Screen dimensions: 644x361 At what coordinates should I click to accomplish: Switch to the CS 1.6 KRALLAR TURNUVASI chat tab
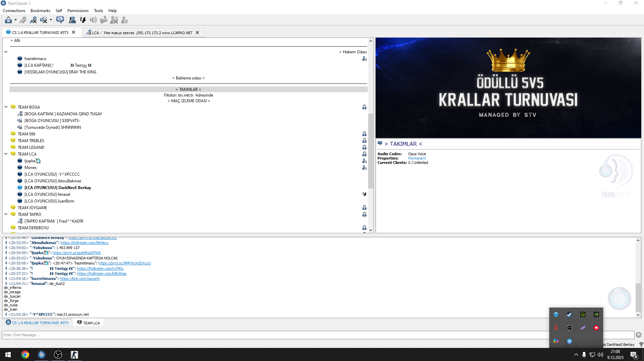[x=37, y=323]
